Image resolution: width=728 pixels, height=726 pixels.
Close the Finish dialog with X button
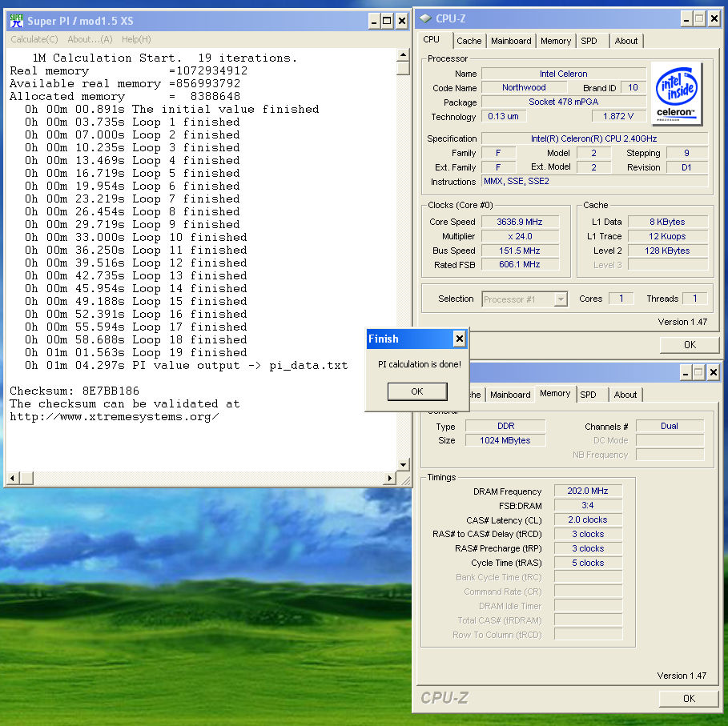[459, 339]
